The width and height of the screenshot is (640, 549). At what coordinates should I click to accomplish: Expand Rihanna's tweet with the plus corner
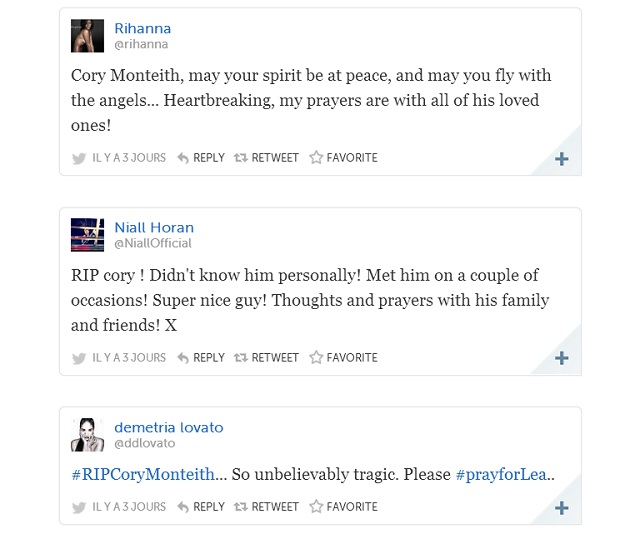tap(561, 159)
